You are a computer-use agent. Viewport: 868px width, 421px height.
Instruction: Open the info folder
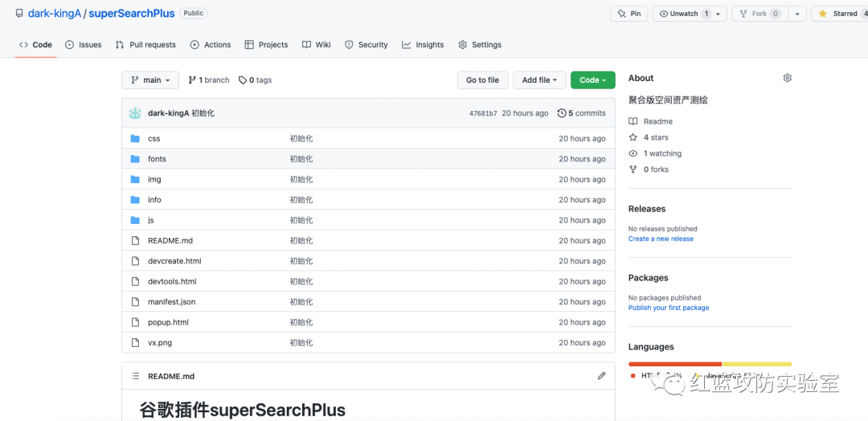pos(154,200)
